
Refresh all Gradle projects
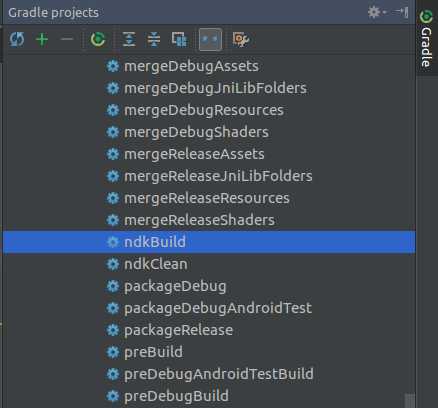point(17,39)
